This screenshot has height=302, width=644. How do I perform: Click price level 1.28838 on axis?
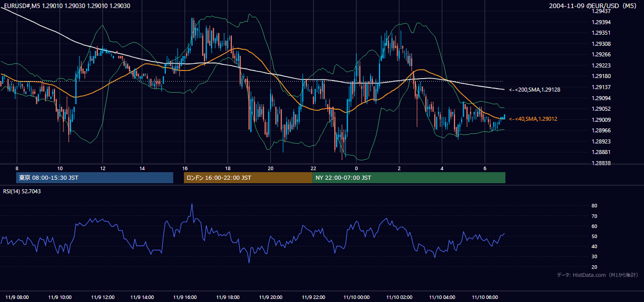coord(601,163)
